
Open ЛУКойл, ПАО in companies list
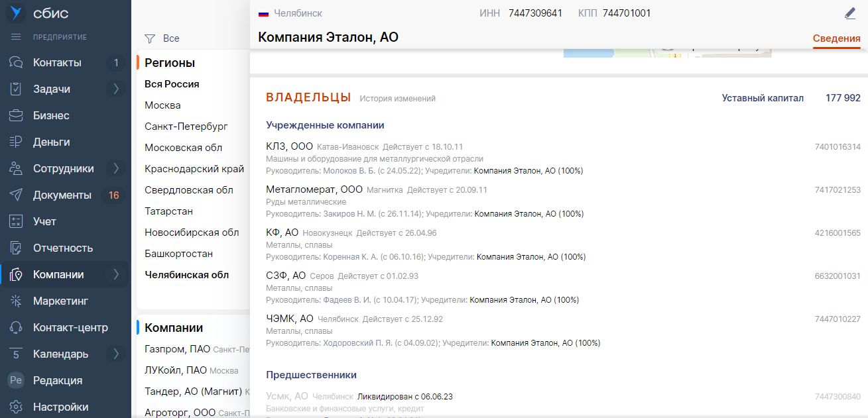176,370
